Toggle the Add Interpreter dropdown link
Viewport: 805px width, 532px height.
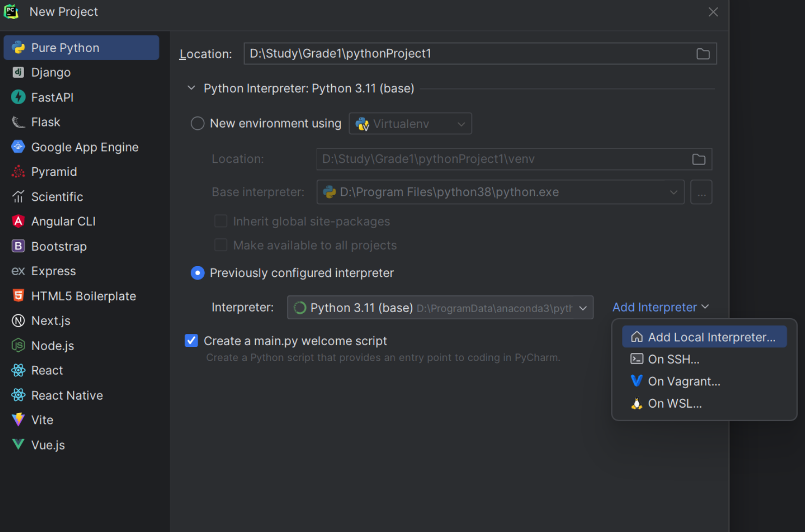click(661, 307)
